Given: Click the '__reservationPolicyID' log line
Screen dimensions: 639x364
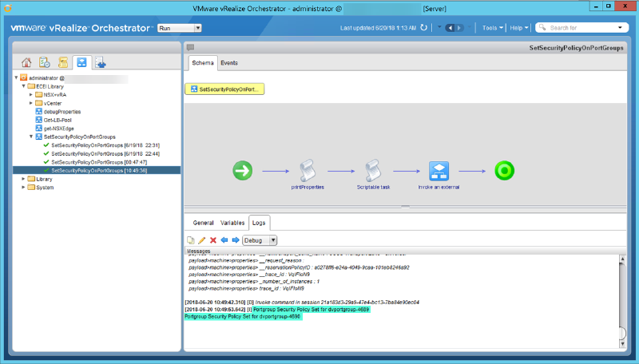Looking at the screenshot, I should tap(299, 267).
